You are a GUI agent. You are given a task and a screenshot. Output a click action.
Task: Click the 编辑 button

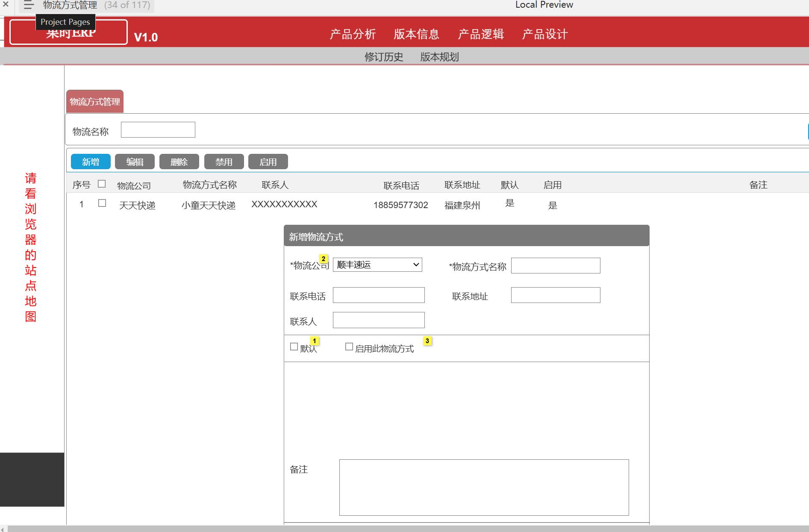(135, 162)
